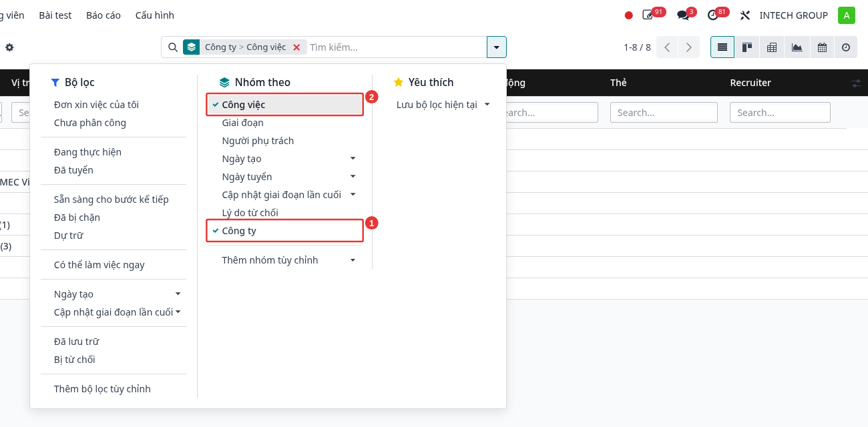This screenshot has height=427, width=868.
Task: Switch to pivot table view
Action: tap(772, 47)
